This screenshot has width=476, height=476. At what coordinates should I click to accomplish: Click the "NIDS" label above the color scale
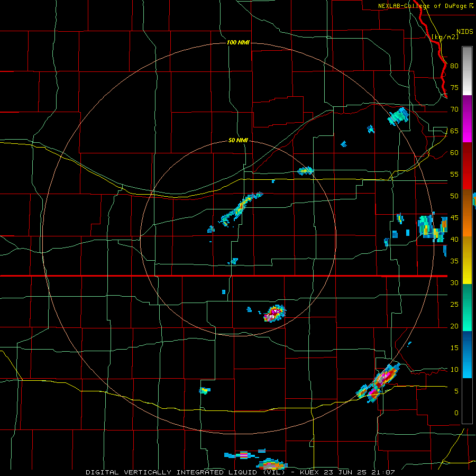464,32
